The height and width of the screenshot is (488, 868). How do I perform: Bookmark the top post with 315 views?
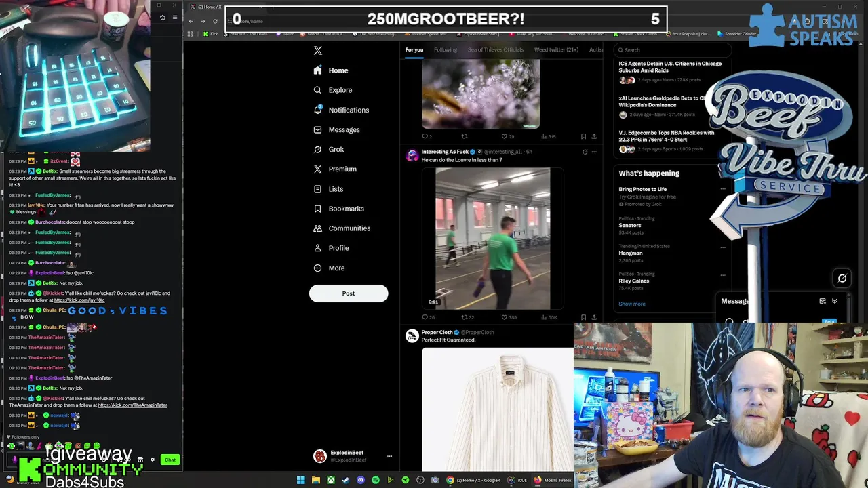pos(583,136)
